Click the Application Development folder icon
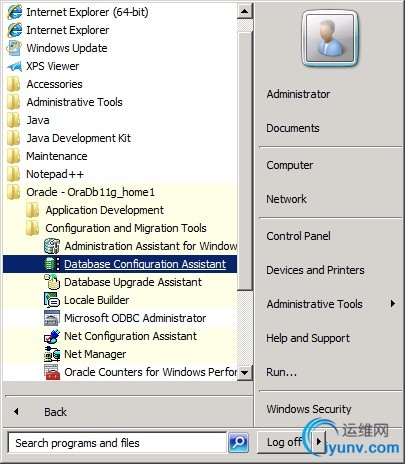Viewport: 405px width, 464px height. (33, 210)
